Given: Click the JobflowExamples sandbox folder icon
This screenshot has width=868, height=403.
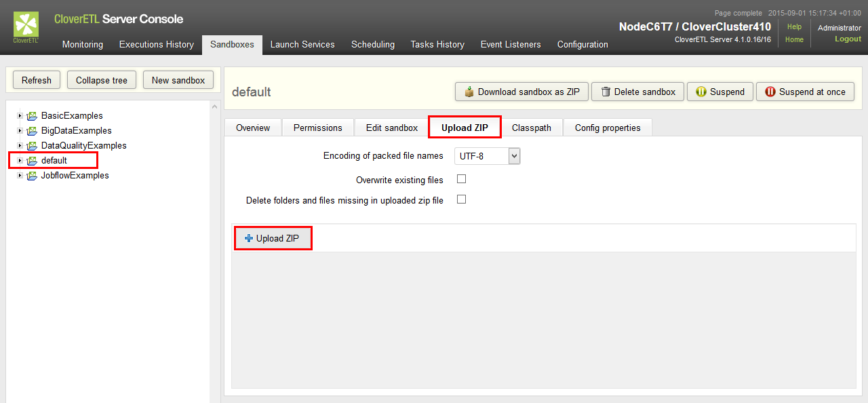Looking at the screenshot, I should [32, 176].
